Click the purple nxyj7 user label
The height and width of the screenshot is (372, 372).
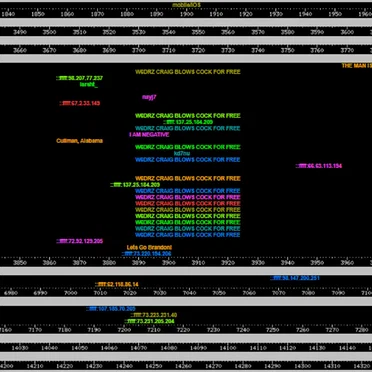point(149,97)
